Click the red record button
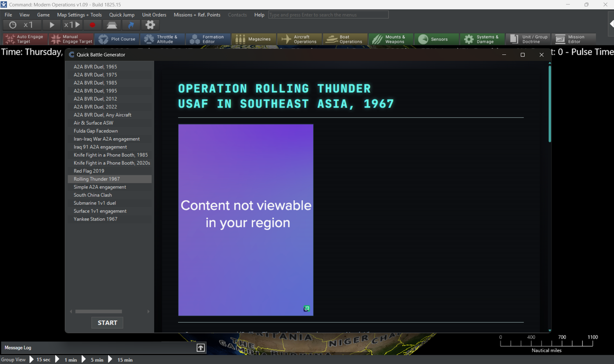The image size is (614, 364). tap(93, 25)
